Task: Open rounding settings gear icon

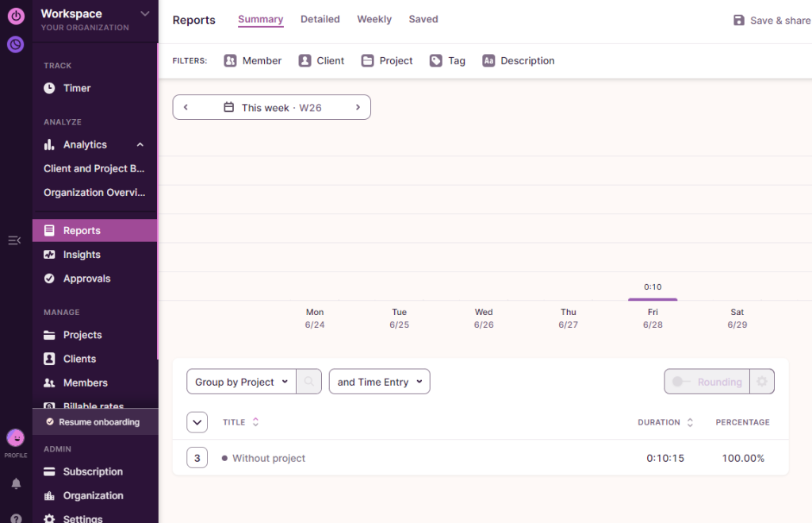Action: (762, 382)
